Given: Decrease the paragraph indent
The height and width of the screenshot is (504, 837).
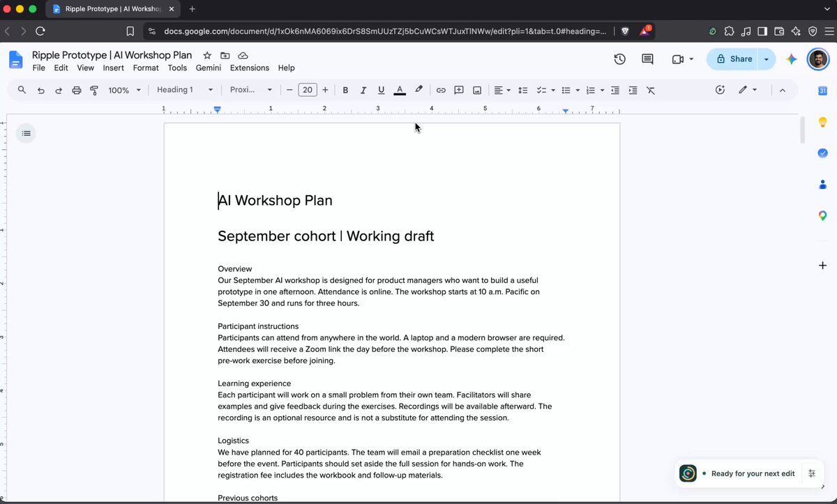Looking at the screenshot, I should (x=614, y=90).
